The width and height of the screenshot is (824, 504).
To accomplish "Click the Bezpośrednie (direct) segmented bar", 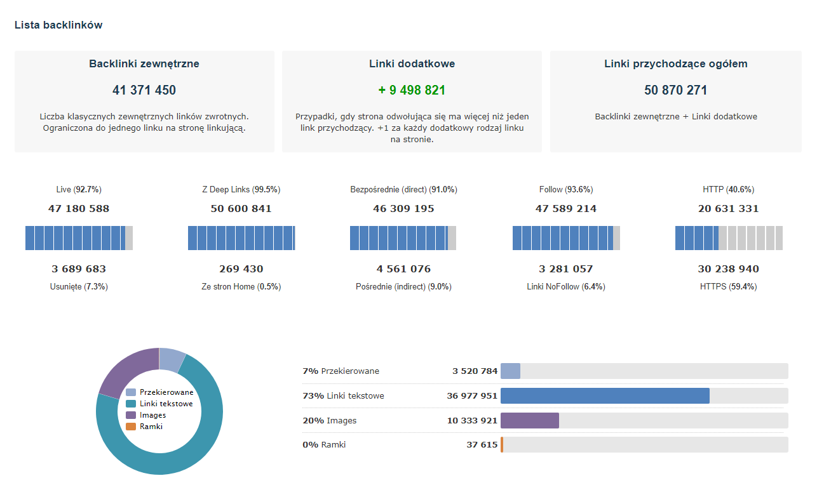I will pos(403,237).
